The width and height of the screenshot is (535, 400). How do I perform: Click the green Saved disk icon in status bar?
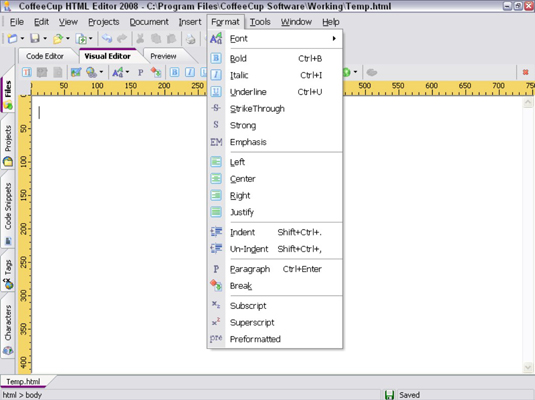click(389, 395)
